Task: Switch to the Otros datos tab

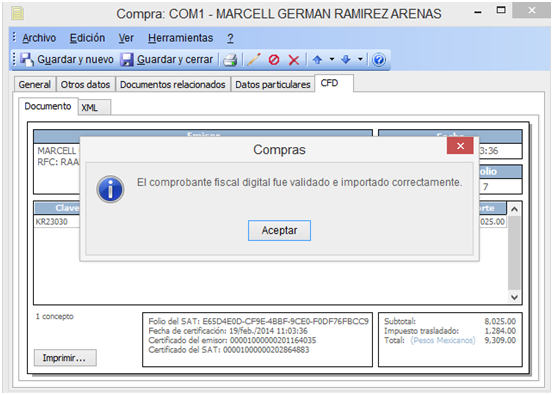Action: tap(85, 85)
